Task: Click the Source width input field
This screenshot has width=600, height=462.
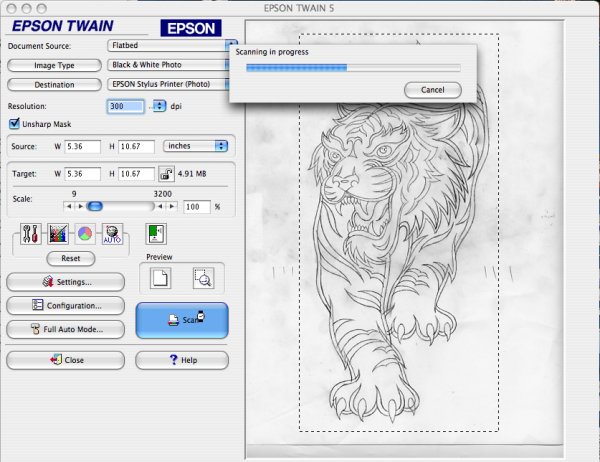Action: [x=86, y=146]
